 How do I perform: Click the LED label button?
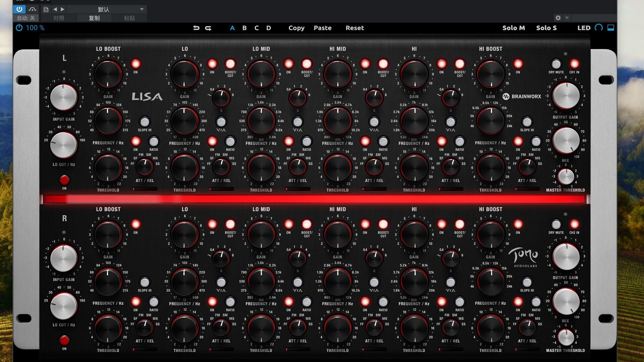point(584,28)
